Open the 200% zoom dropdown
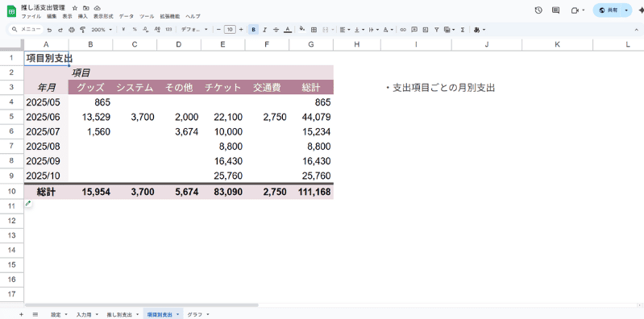The image size is (644, 319). point(102,30)
